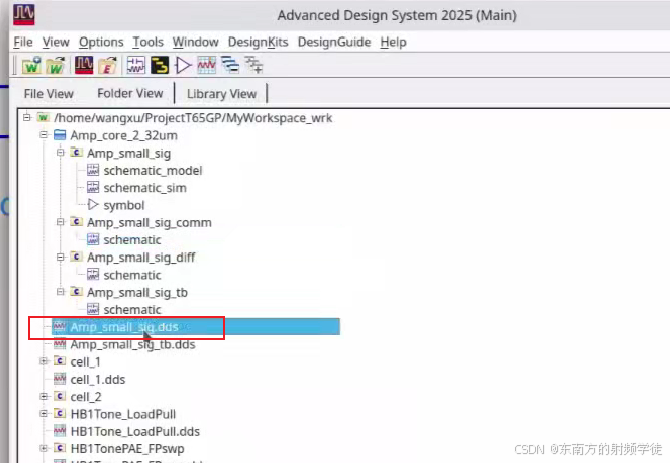Viewport: 670px width, 463px height.
Task: Open a new Data Display window icon
Action: point(206,65)
